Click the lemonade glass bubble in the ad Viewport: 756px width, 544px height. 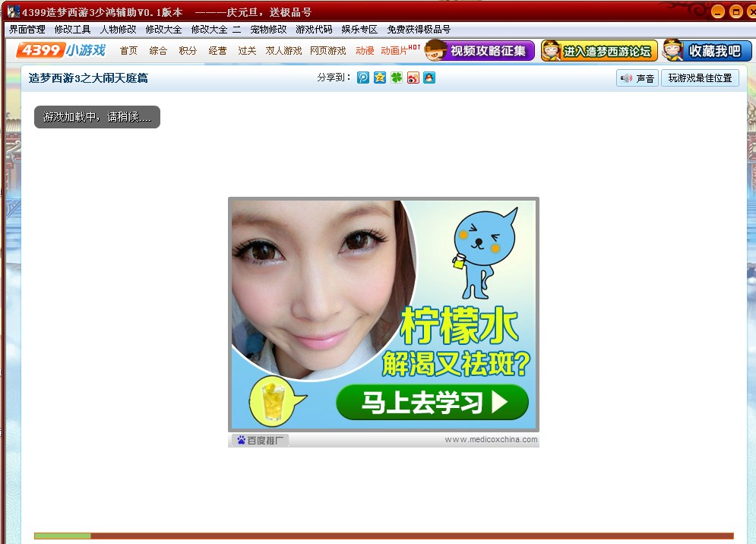coord(277,402)
